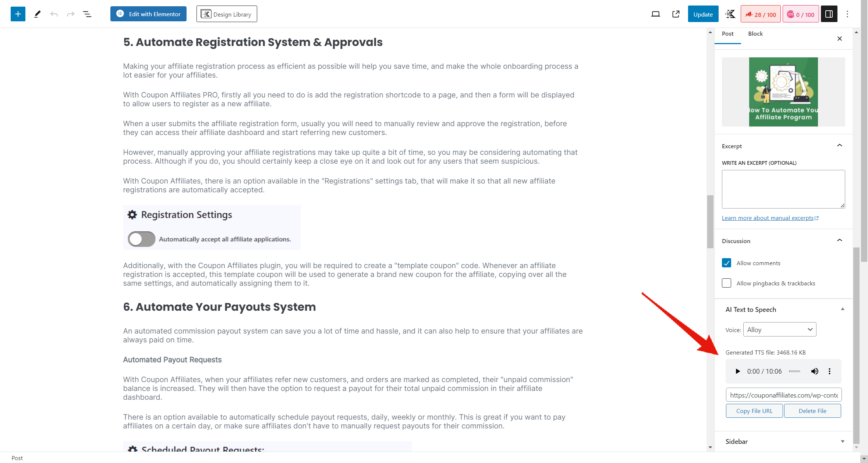
Task: Select the Block tab in the sidebar
Action: (x=755, y=33)
